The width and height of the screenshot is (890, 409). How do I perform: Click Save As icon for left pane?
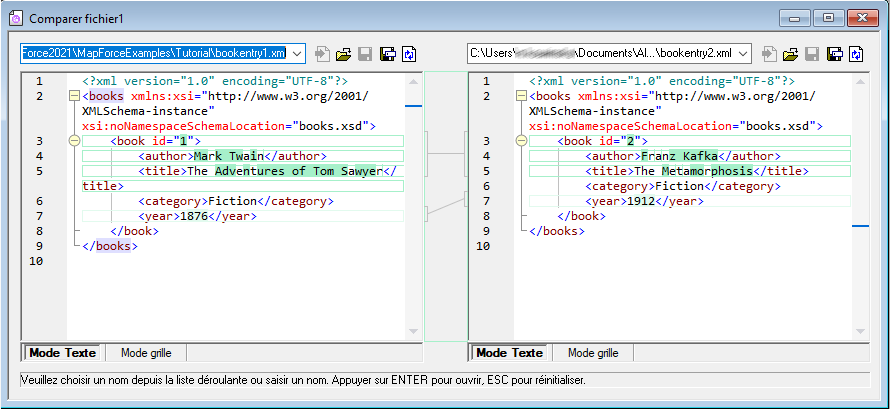pyautogui.click(x=388, y=54)
